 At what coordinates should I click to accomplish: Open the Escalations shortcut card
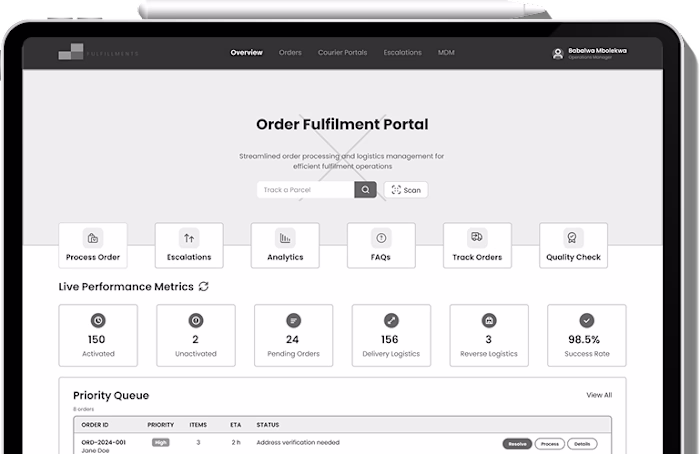[x=189, y=246]
